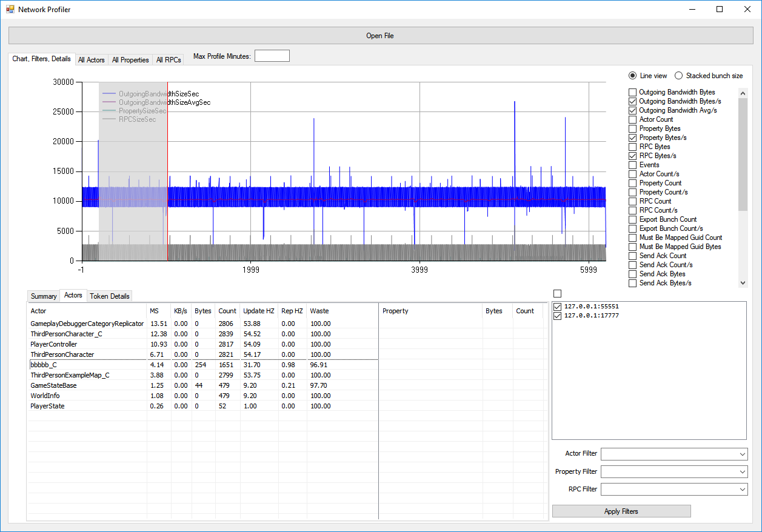Open the Token Details tab
762x532 pixels.
coord(110,296)
